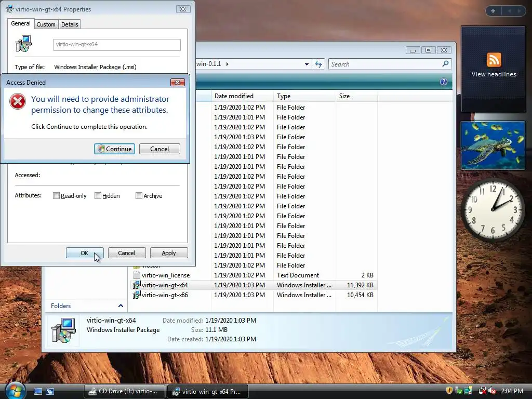Select the General tab
532x399 pixels.
point(21,23)
